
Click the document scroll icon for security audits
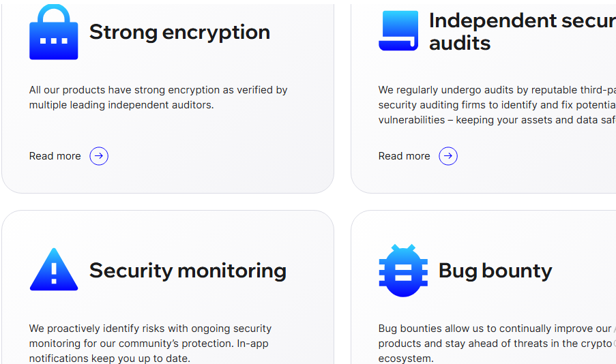(x=398, y=31)
